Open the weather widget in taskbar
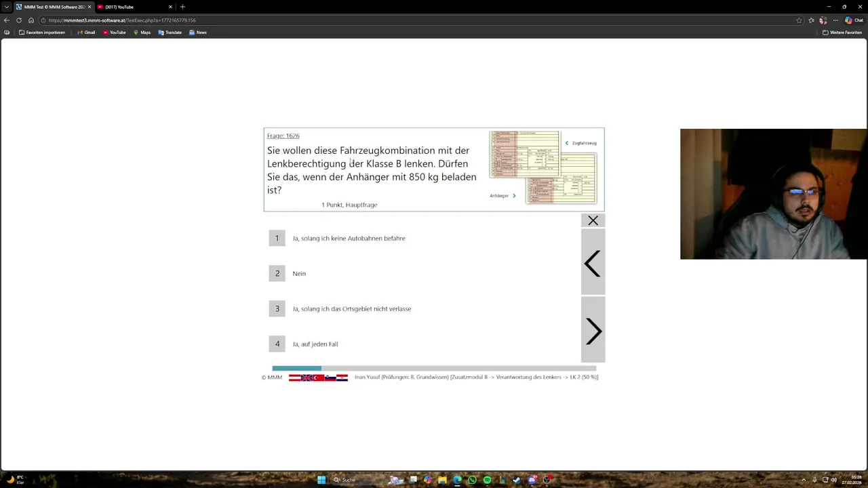 [15, 480]
